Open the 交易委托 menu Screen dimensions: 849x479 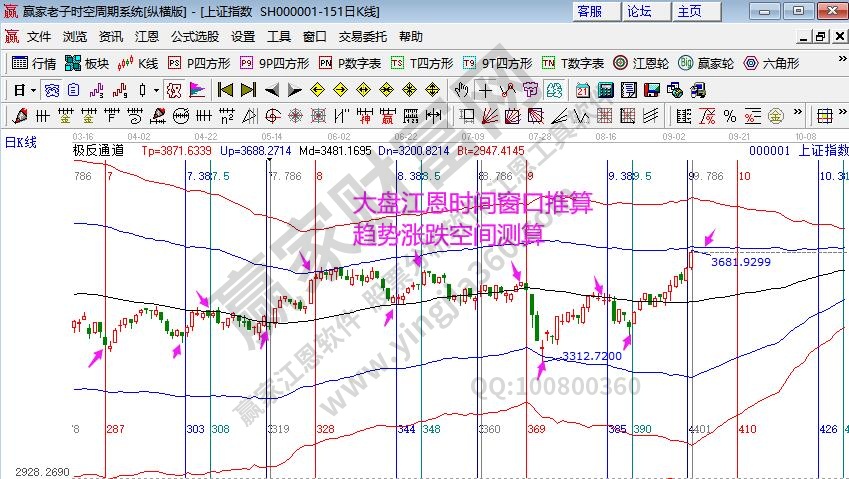pos(362,37)
